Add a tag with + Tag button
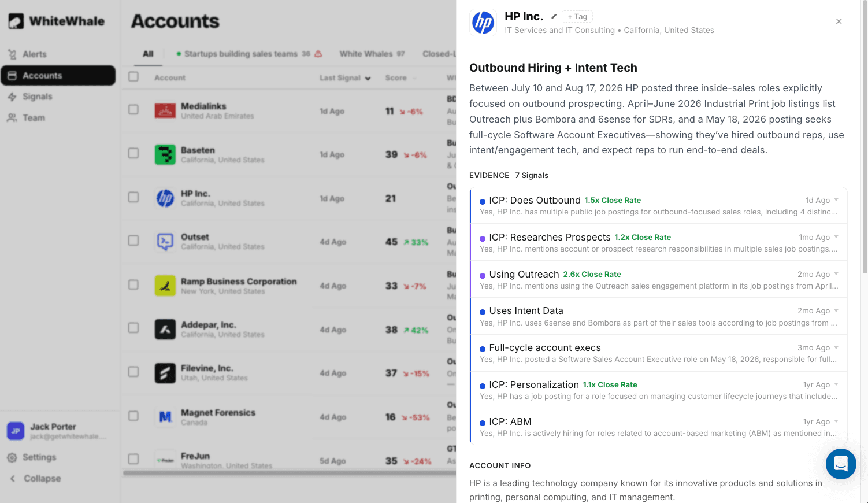 click(x=577, y=17)
